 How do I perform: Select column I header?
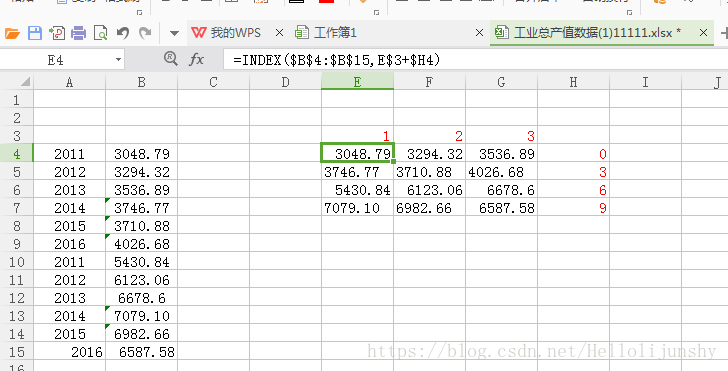point(645,82)
